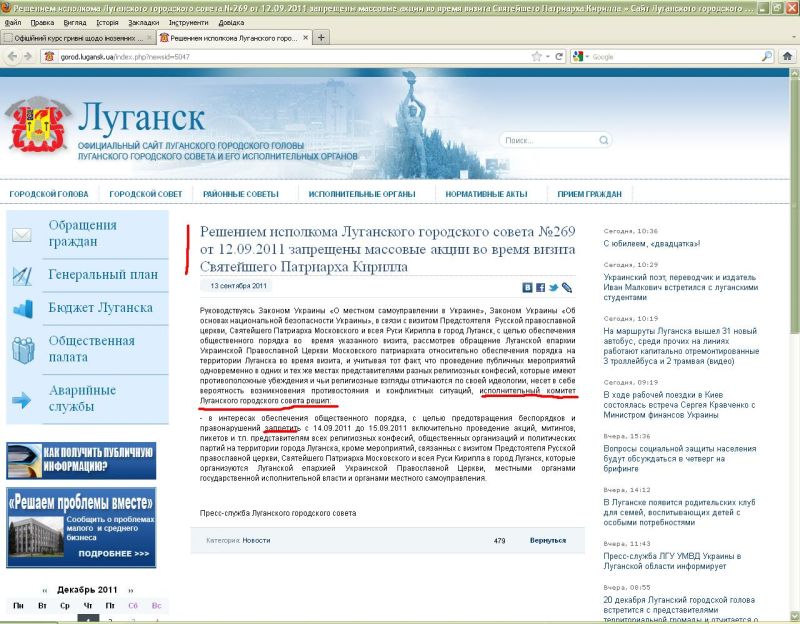This screenshot has height=624, width=800.
Task: Click the Twitter share icon
Action: [x=553, y=287]
